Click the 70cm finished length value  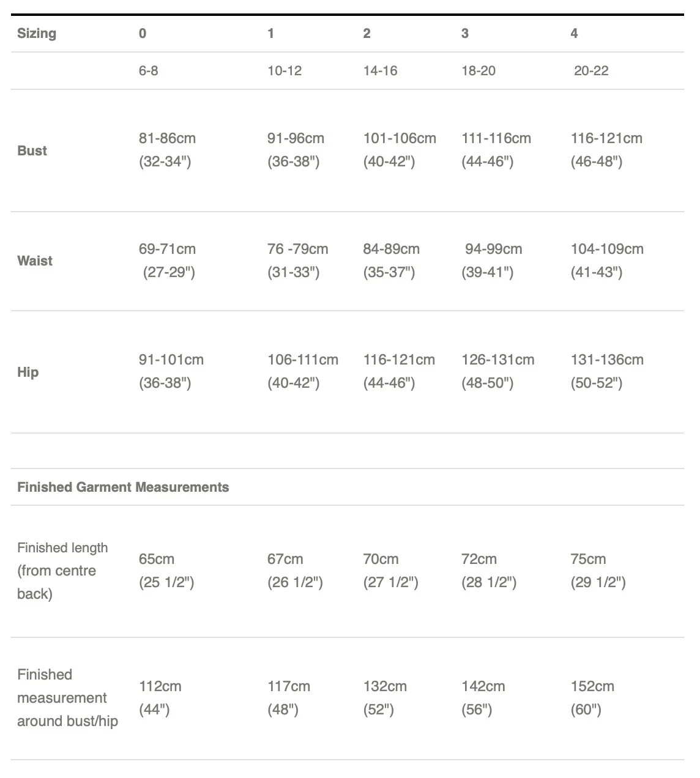pos(381,560)
